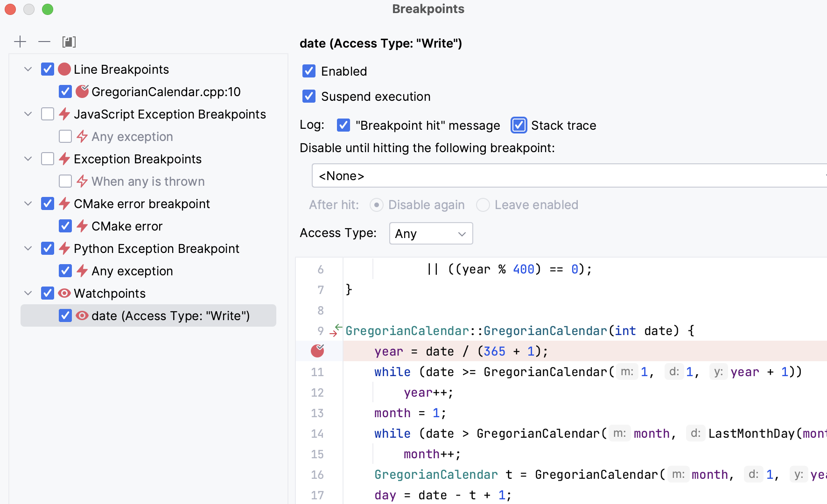Select the Leave enabled radio option

click(483, 205)
